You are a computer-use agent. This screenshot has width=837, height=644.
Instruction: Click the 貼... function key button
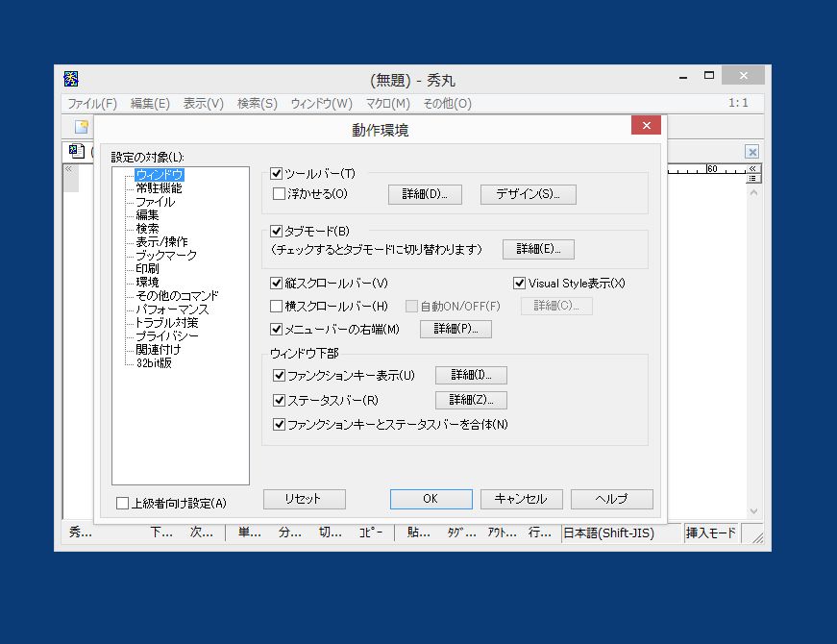pyautogui.click(x=419, y=533)
